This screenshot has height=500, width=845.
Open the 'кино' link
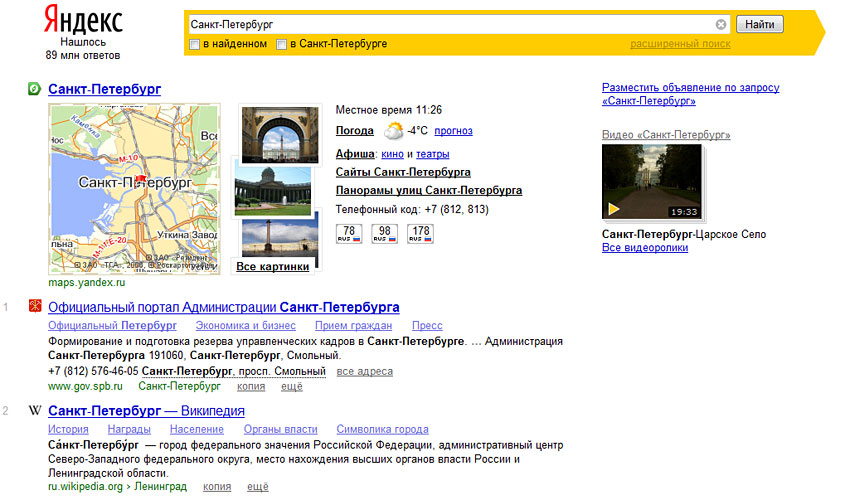coord(392,154)
